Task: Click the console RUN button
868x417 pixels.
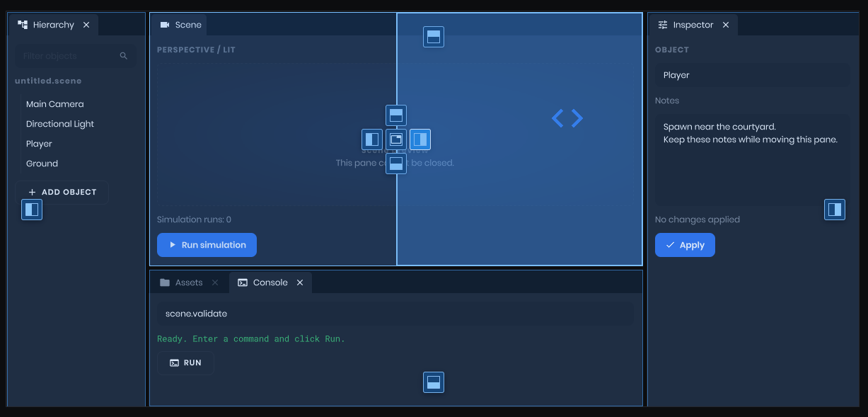Action: click(185, 362)
